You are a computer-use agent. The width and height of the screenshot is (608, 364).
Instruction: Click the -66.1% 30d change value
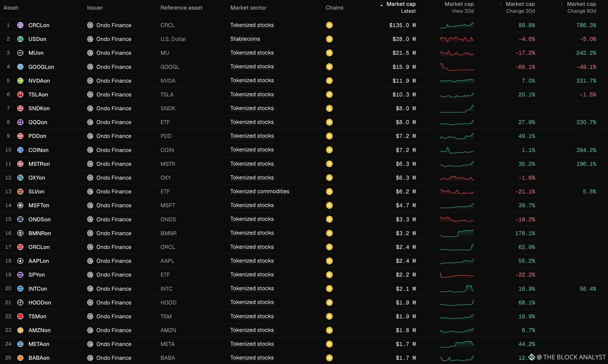click(x=525, y=67)
